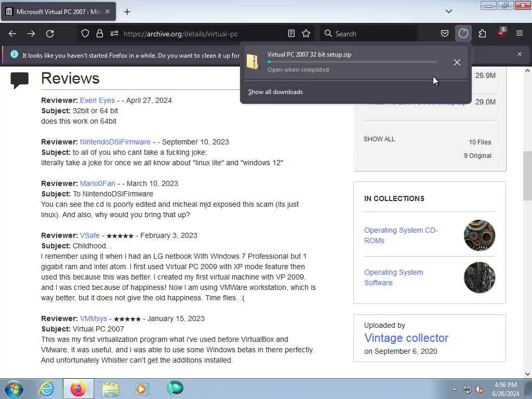Cancel the Virtual PC 2007 download
Image resolution: width=532 pixels, height=399 pixels.
(x=457, y=62)
